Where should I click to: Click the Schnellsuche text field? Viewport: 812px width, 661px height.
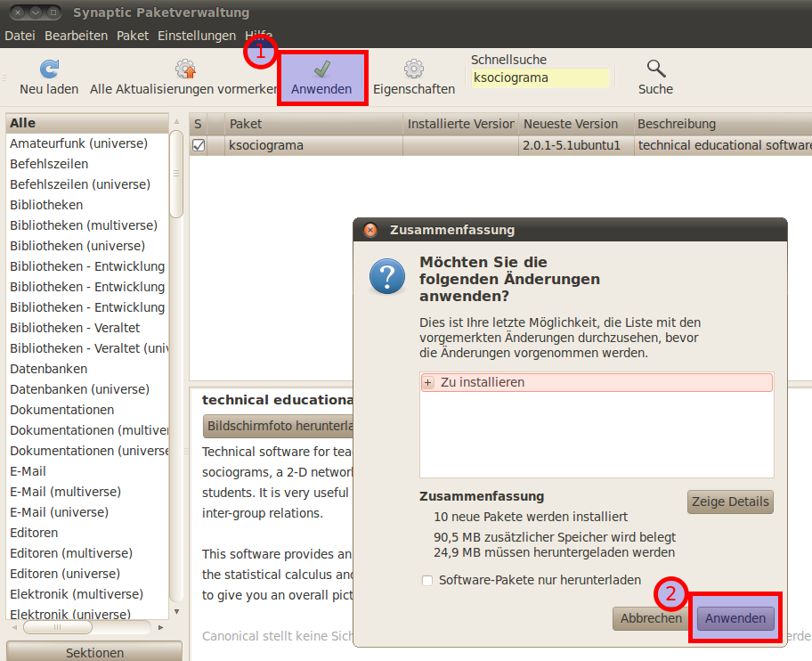[x=540, y=78]
